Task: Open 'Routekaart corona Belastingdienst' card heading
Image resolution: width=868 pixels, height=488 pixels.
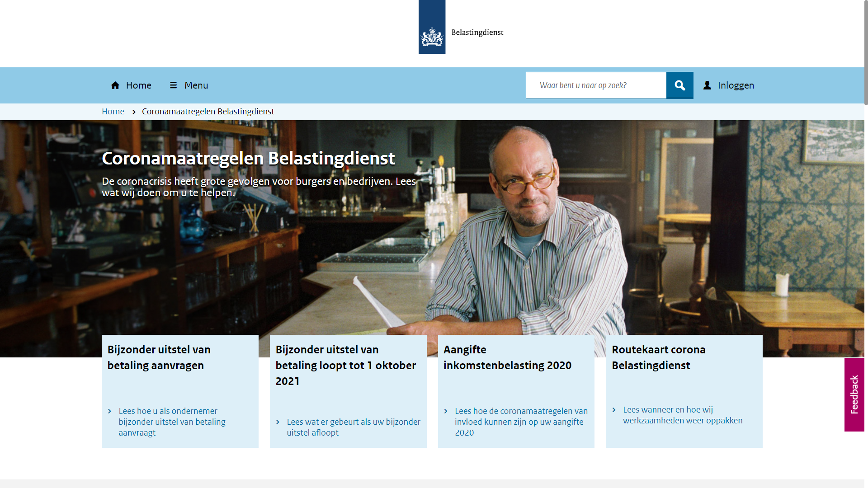Action: click(x=658, y=357)
